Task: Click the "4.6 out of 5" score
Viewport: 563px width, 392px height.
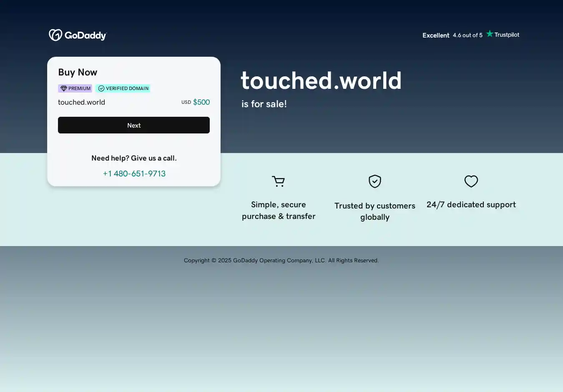Action: coord(467,35)
